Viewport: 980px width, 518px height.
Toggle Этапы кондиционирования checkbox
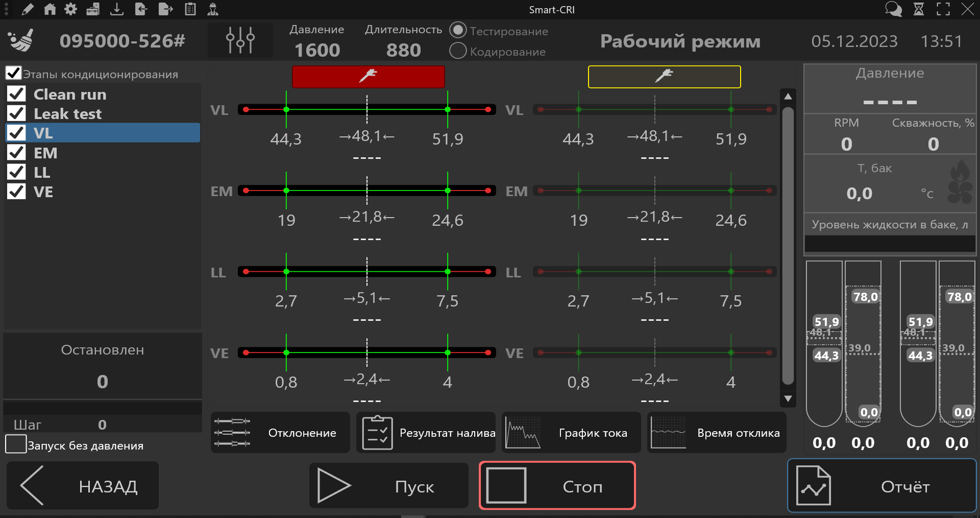pyautogui.click(x=13, y=73)
